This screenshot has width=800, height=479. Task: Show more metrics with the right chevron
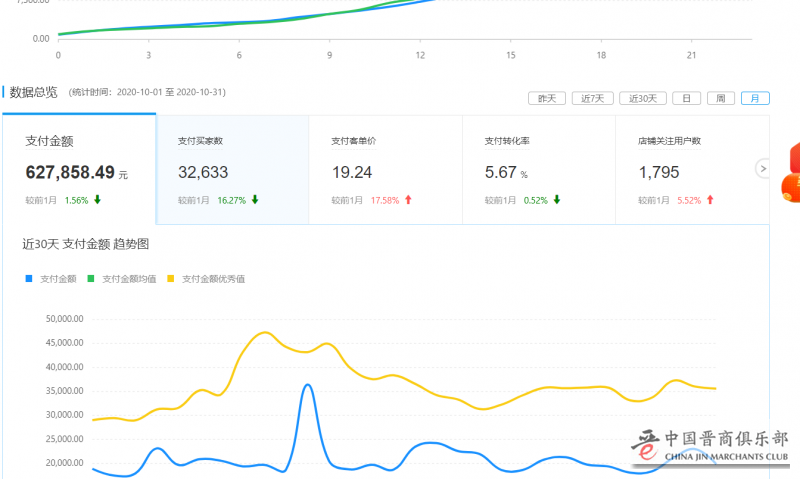click(763, 169)
